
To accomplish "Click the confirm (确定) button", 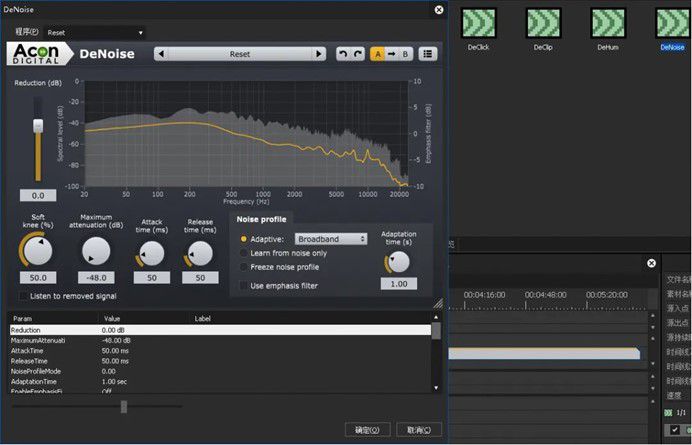I will 368,430.
